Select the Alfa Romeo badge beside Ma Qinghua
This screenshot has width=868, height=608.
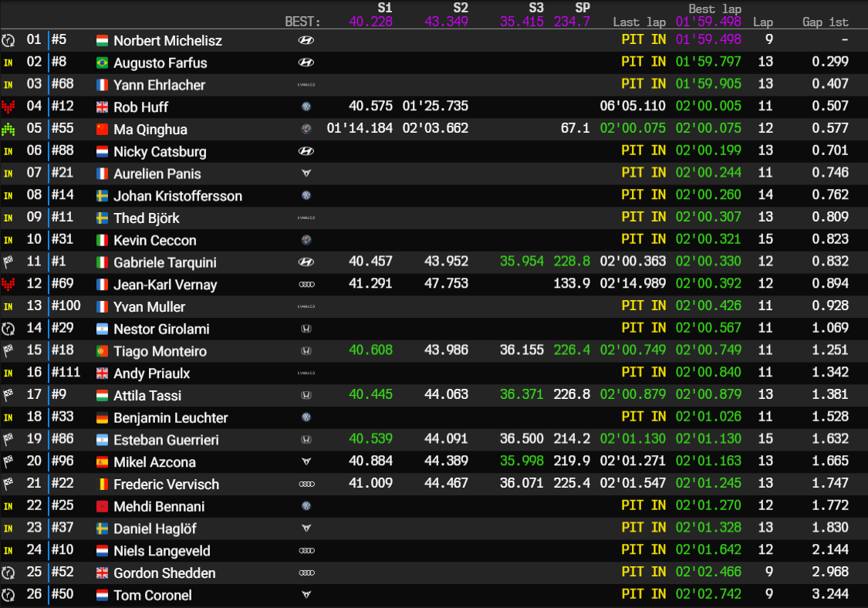[306, 128]
